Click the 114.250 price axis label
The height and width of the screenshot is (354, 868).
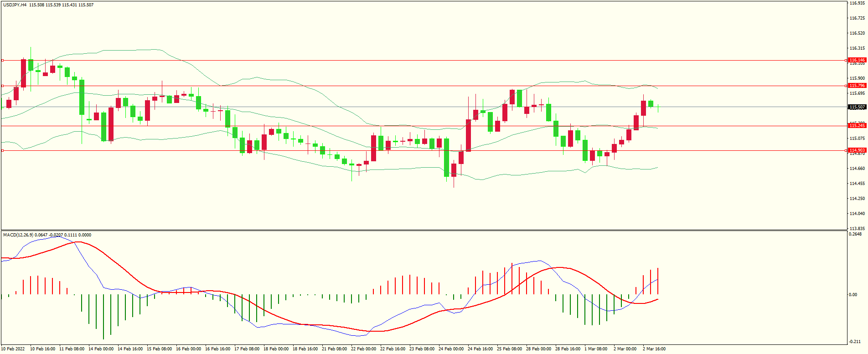point(857,199)
